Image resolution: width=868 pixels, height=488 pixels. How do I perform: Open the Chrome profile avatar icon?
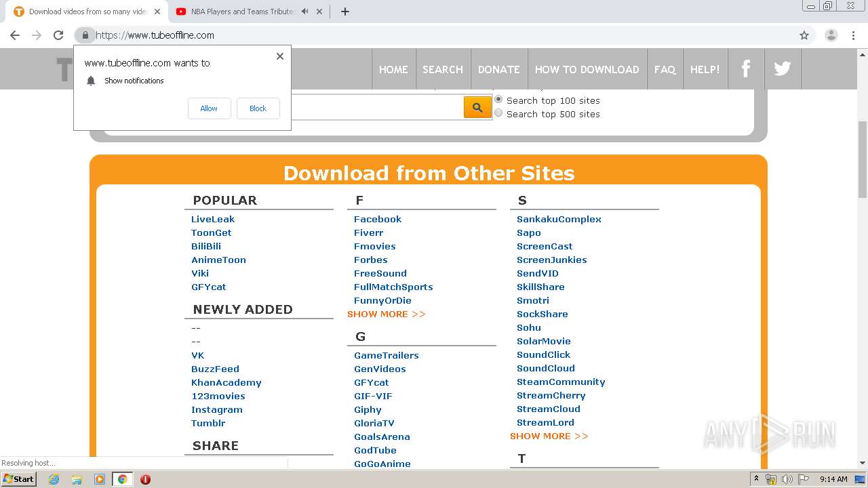click(x=831, y=35)
